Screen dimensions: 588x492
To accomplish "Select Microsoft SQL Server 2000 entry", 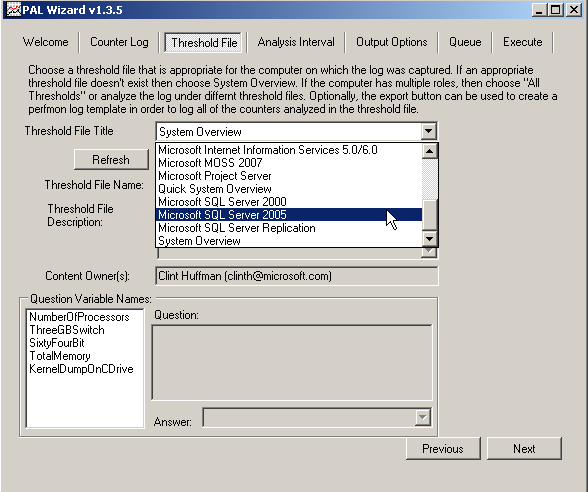I will pyautogui.click(x=288, y=202).
